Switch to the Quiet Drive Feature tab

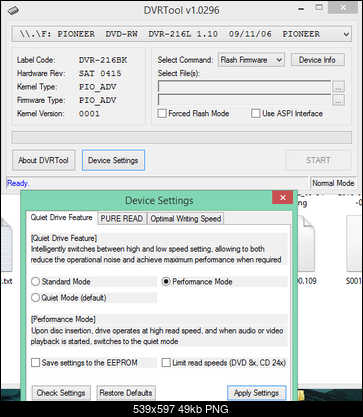pyautogui.click(x=62, y=218)
